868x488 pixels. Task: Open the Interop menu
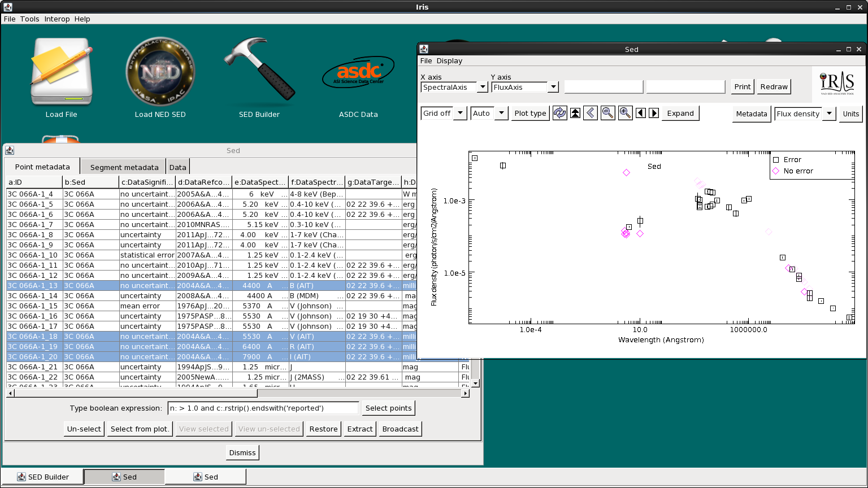pyautogui.click(x=57, y=19)
